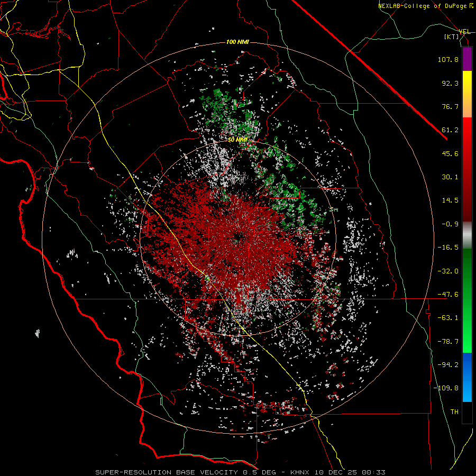
Task: Click the 45.6 legend value
Action: tap(450, 153)
